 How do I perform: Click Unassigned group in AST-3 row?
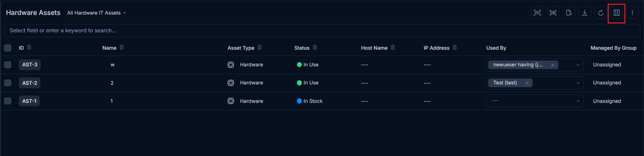(x=607, y=65)
